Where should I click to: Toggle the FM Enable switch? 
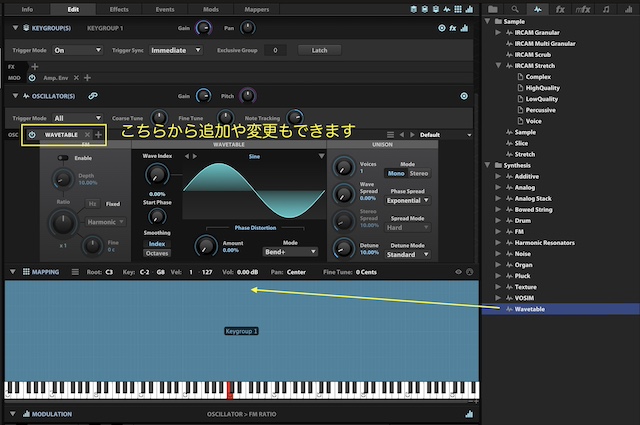point(64,158)
